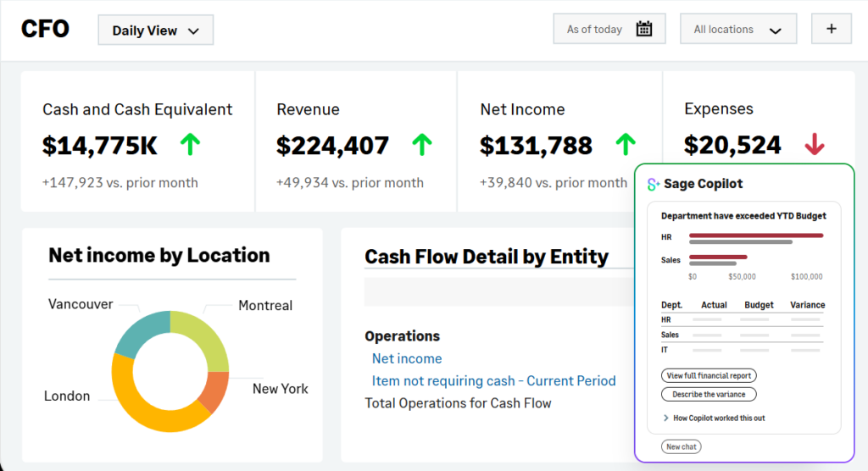Expand How Copilot worked this out
The image size is (868, 471).
[712, 418]
